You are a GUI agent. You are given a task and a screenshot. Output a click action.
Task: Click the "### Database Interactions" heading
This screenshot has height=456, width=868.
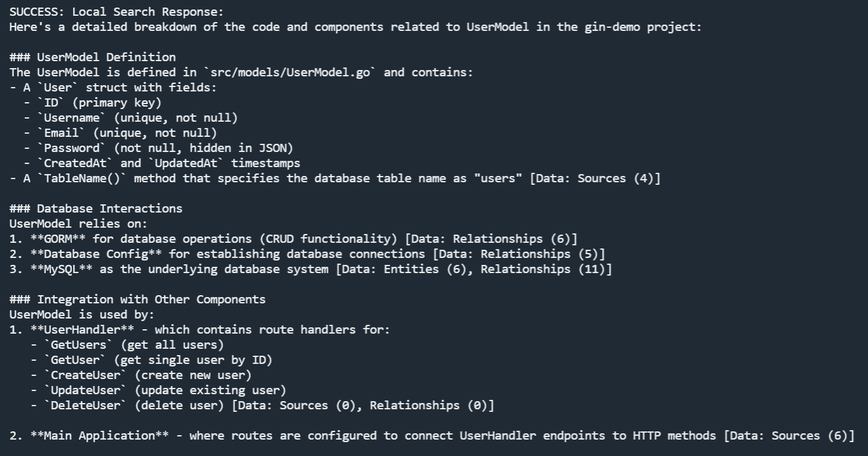pyautogui.click(x=96, y=209)
